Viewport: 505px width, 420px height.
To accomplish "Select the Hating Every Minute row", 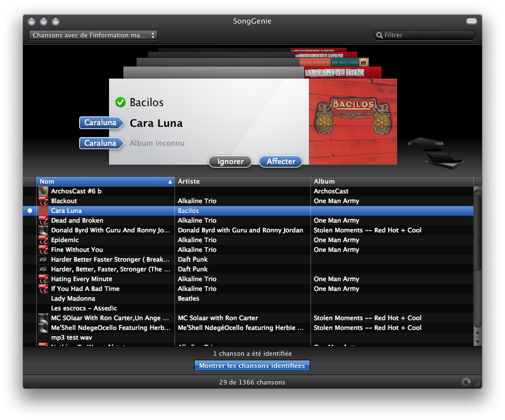I will (248, 279).
